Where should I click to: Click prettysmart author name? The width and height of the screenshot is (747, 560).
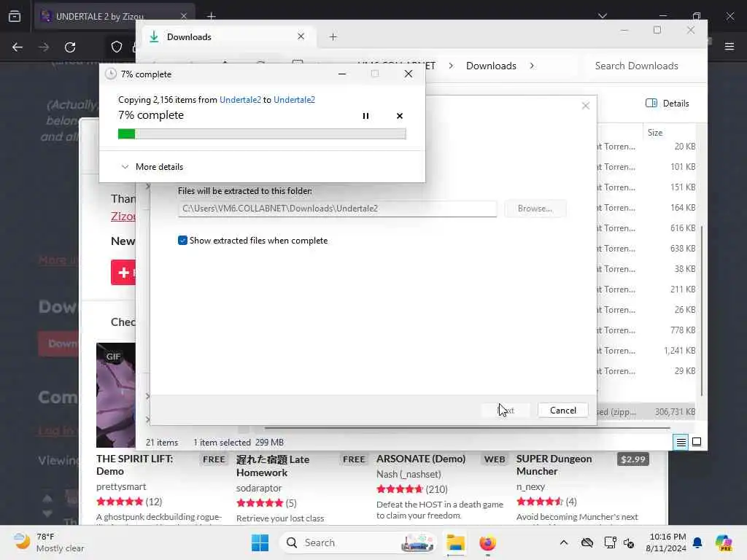(121, 486)
